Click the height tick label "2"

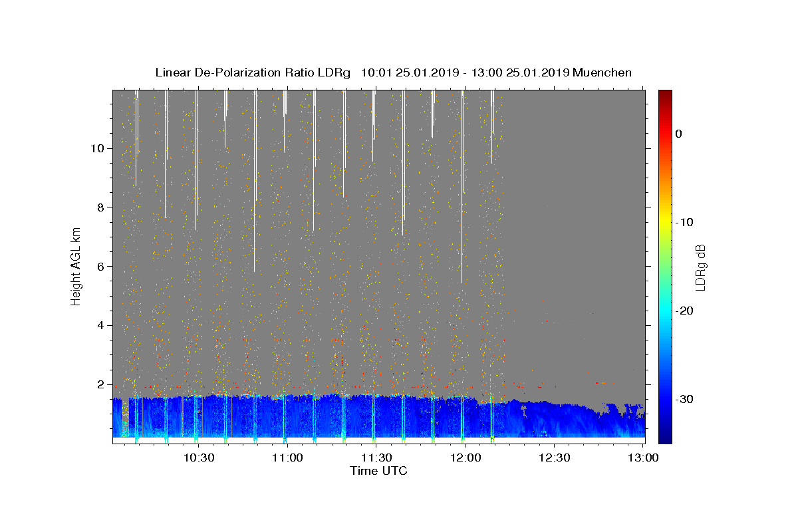(100, 384)
